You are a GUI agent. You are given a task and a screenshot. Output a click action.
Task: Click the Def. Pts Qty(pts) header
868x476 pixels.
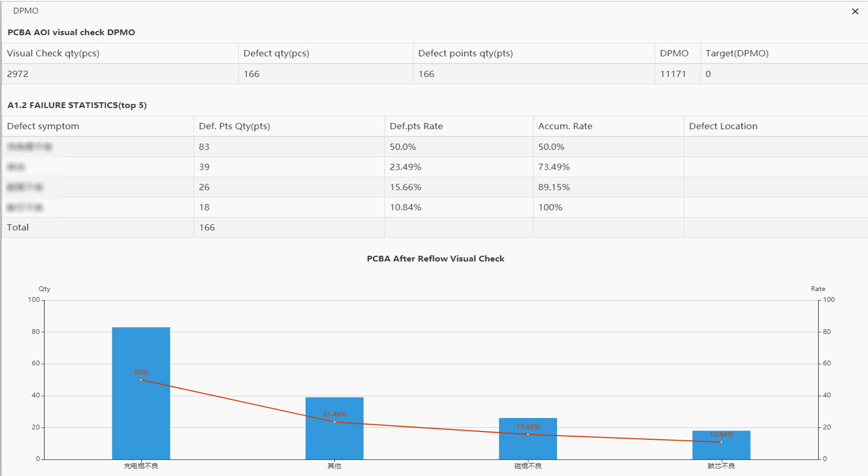[x=234, y=126]
